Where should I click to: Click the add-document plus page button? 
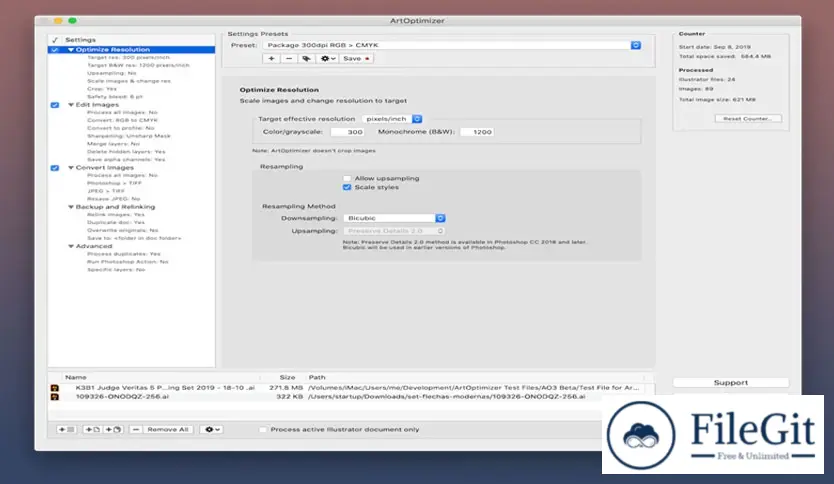tap(93, 429)
